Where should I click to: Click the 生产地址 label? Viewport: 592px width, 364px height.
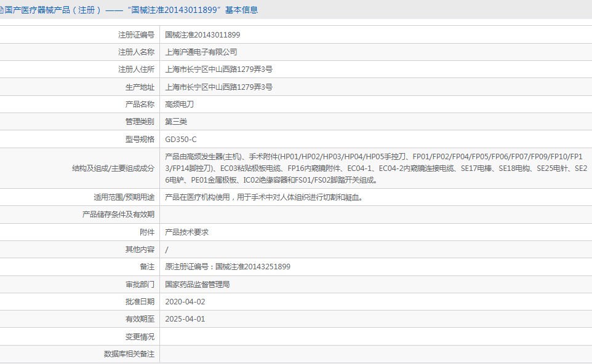pos(140,87)
